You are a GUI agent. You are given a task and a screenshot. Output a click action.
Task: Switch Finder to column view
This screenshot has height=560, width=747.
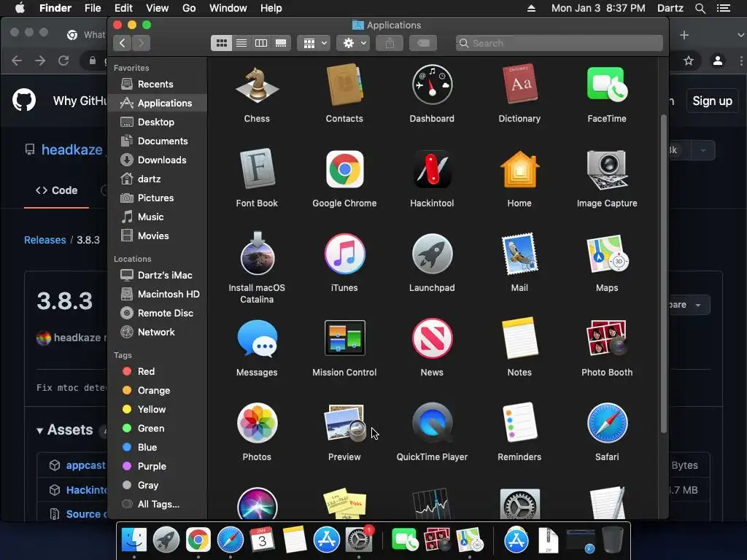click(261, 43)
